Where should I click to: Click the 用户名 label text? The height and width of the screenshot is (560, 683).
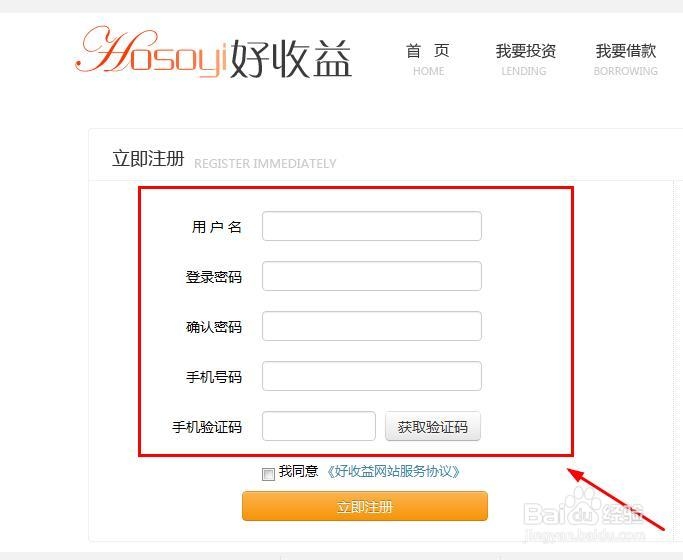coord(216,227)
